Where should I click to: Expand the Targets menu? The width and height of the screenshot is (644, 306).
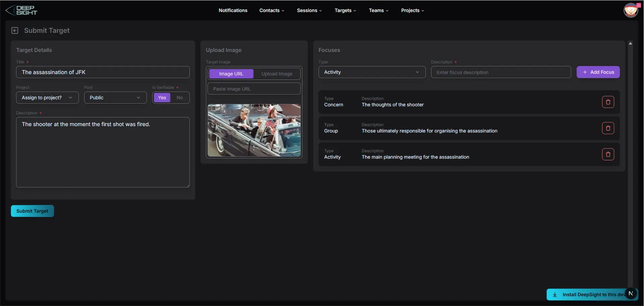coord(345,10)
